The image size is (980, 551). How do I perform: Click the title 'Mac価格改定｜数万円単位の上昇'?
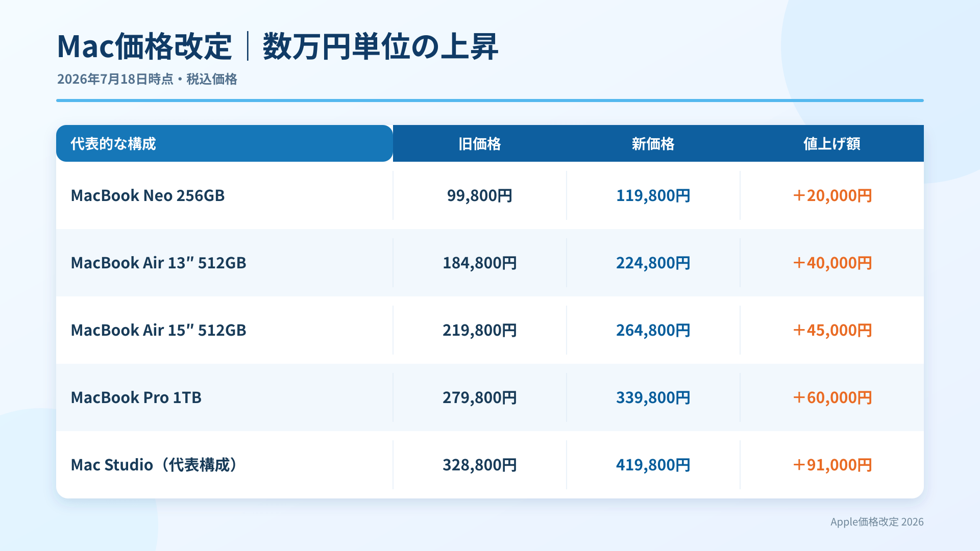tap(277, 46)
